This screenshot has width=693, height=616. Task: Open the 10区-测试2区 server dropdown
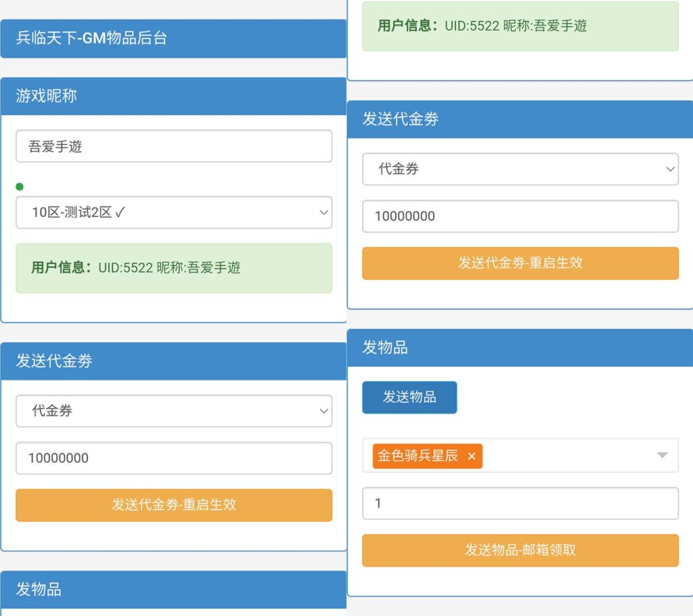click(174, 213)
